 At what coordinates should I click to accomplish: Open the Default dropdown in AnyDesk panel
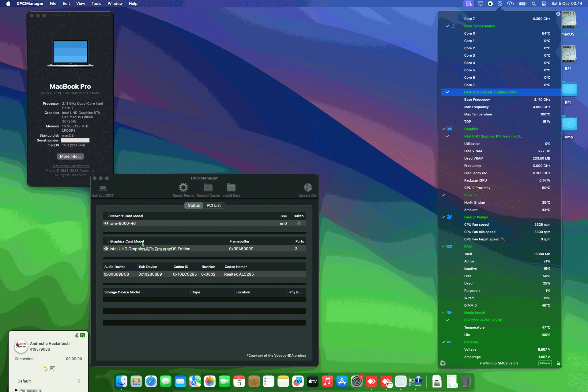point(49,381)
